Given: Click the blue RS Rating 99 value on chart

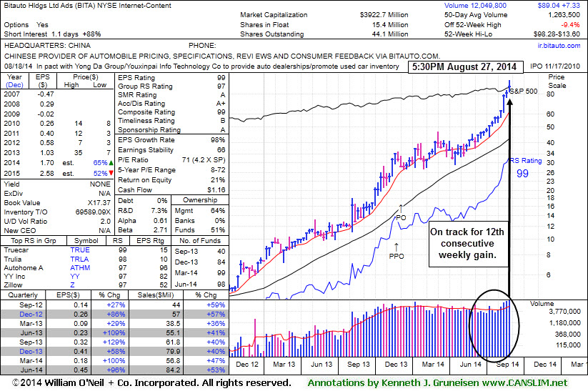Looking at the screenshot, I should pyautogui.click(x=522, y=174).
